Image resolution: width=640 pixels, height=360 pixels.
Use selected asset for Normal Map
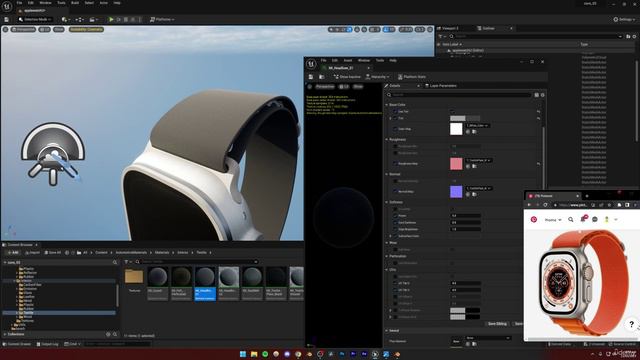point(468,194)
